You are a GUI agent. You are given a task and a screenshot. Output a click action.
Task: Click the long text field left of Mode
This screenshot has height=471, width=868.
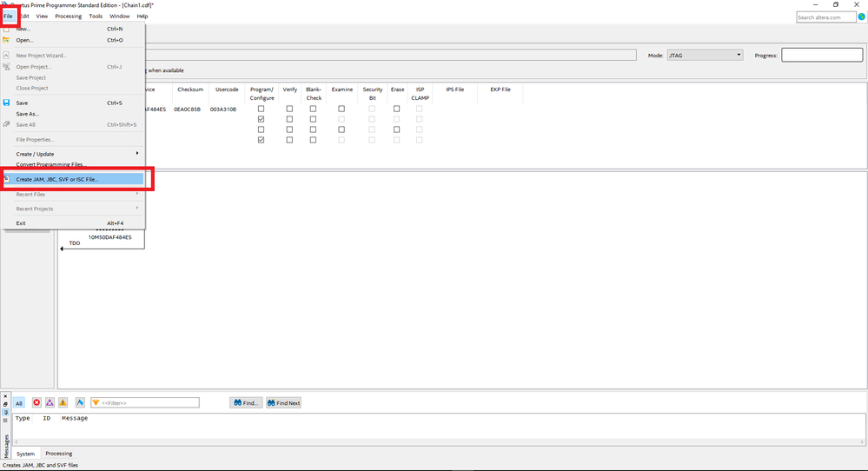click(x=391, y=56)
